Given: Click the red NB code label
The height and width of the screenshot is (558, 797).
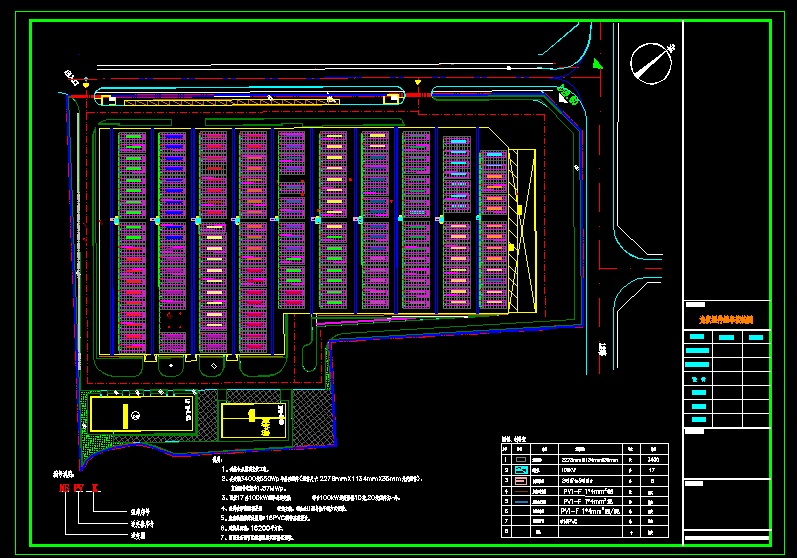Looking at the screenshot, I should pyautogui.click(x=64, y=488).
